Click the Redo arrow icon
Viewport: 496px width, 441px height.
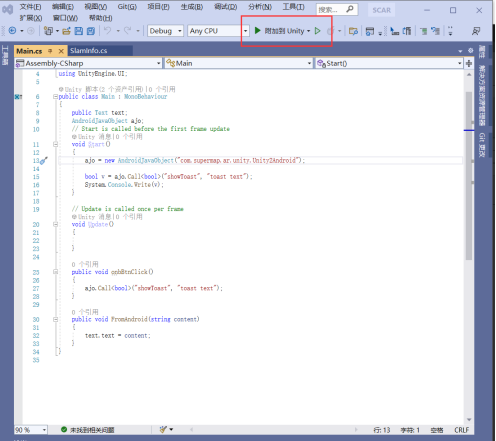click(x=127, y=31)
